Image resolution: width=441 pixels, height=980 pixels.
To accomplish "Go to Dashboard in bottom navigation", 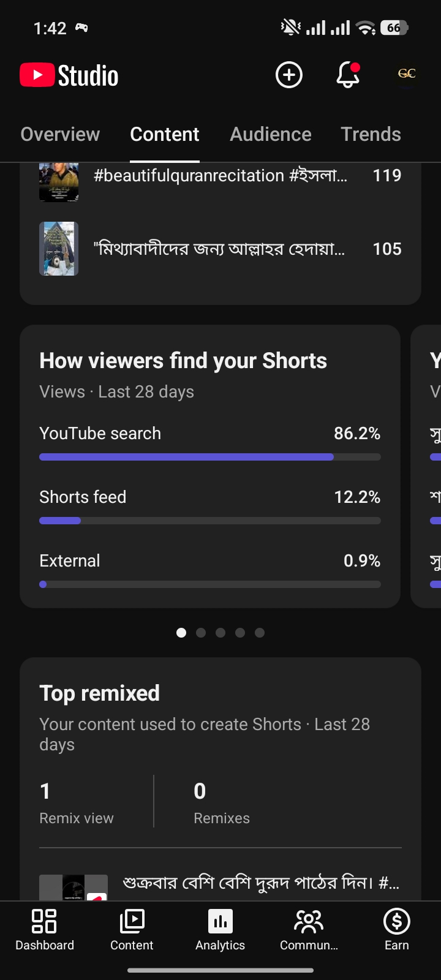I will (x=45, y=930).
